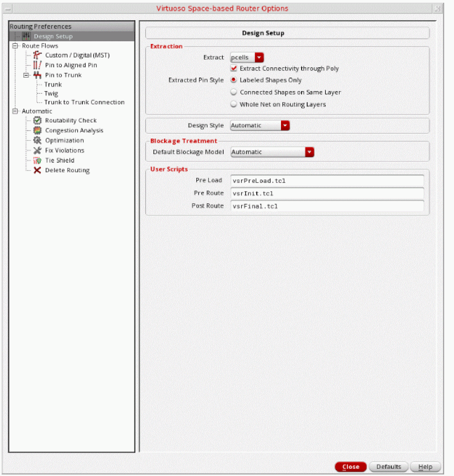Click the Pre Route script field
The height and width of the screenshot is (476, 454).
pos(327,193)
